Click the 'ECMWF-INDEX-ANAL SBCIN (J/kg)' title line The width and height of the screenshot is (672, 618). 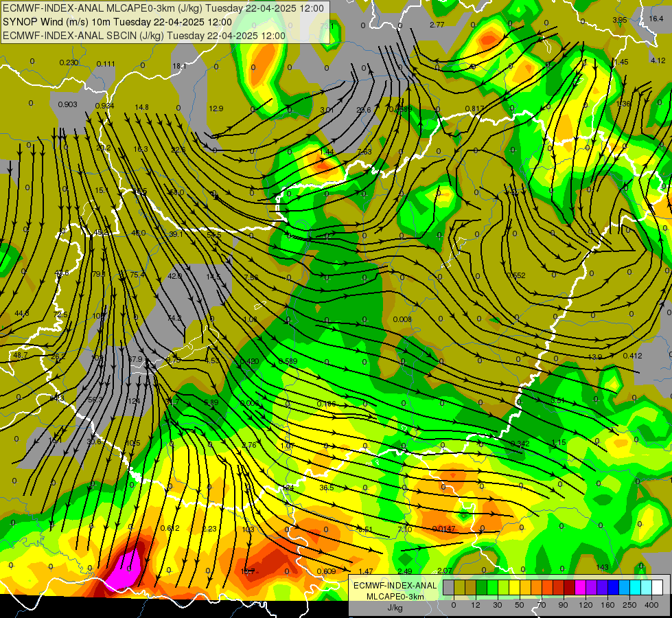(83, 36)
